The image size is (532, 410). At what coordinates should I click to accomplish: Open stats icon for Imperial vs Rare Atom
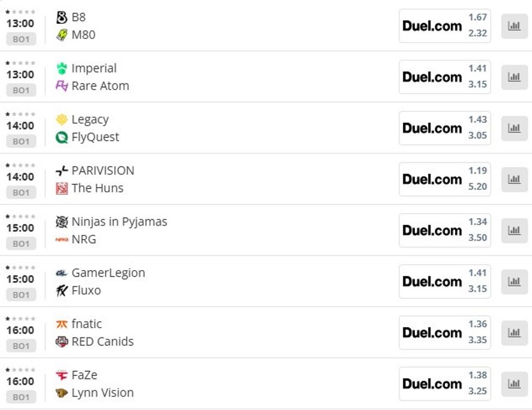click(514, 76)
